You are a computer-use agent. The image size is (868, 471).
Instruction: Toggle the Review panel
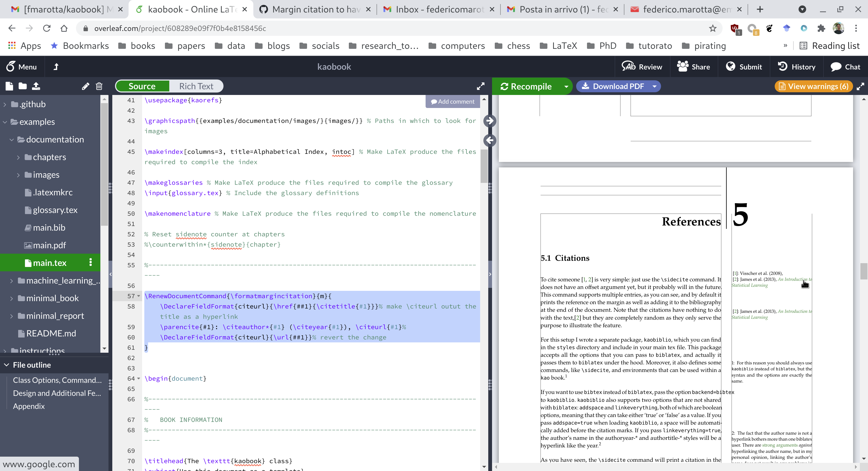click(x=642, y=66)
